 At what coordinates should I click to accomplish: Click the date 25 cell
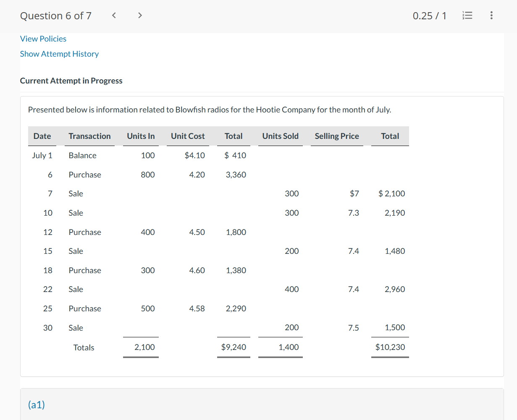point(48,308)
